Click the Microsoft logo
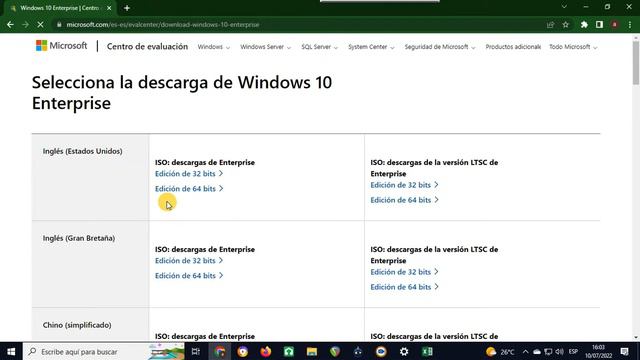Screen dimensions: 640x360 (x=62, y=46)
